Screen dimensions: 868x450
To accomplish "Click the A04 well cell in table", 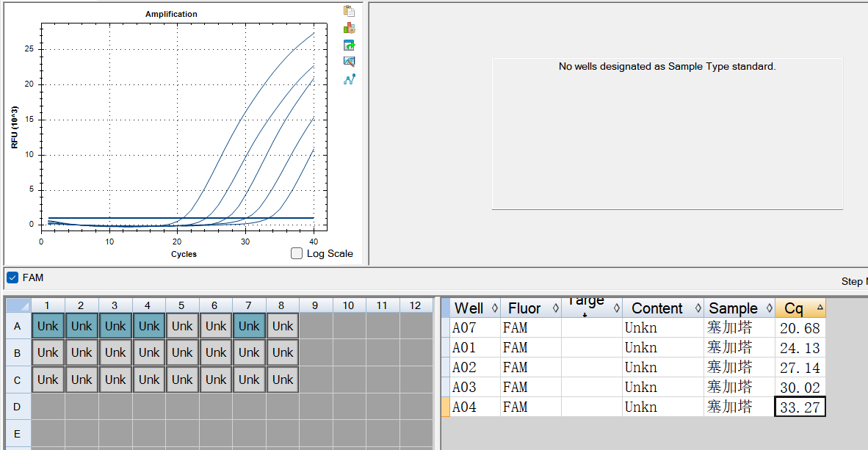I will [475, 407].
